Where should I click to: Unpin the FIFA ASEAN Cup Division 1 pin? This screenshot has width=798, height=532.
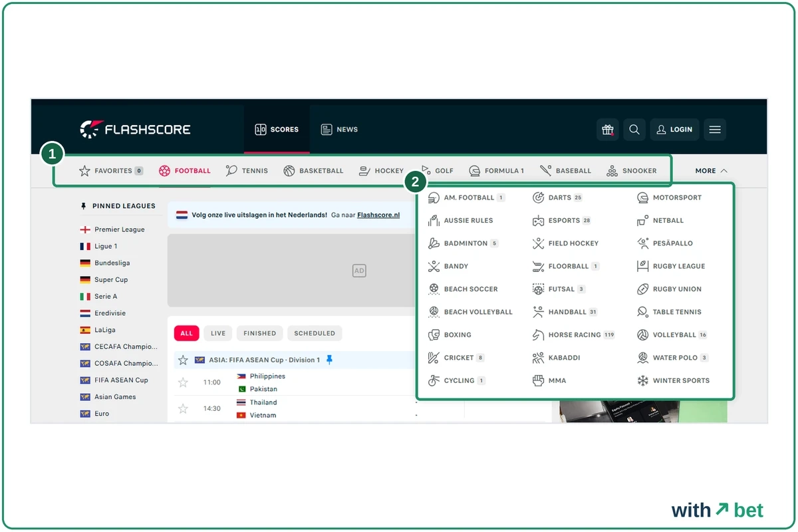(x=329, y=360)
